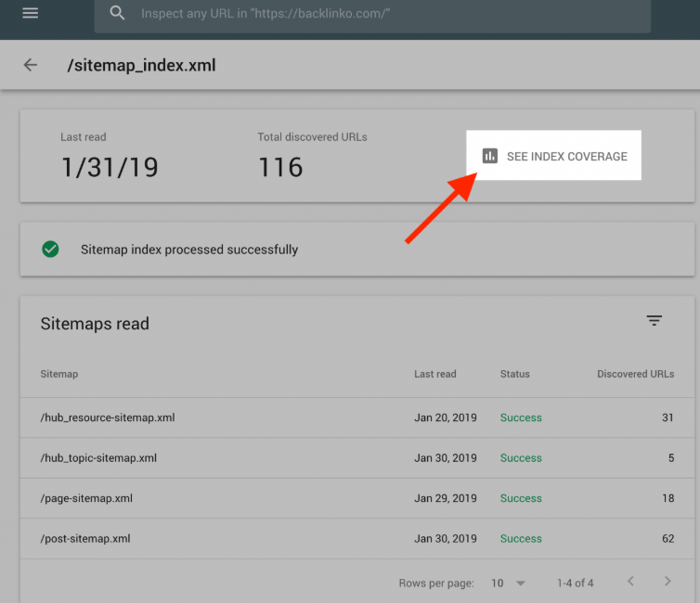
Task: Click SEE INDEX COVERAGE button
Action: coord(553,156)
